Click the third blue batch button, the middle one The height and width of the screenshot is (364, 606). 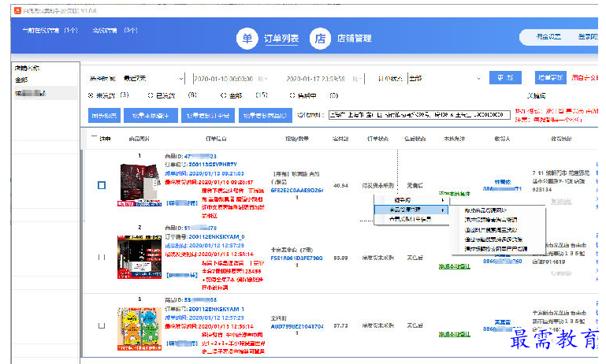(x=208, y=116)
